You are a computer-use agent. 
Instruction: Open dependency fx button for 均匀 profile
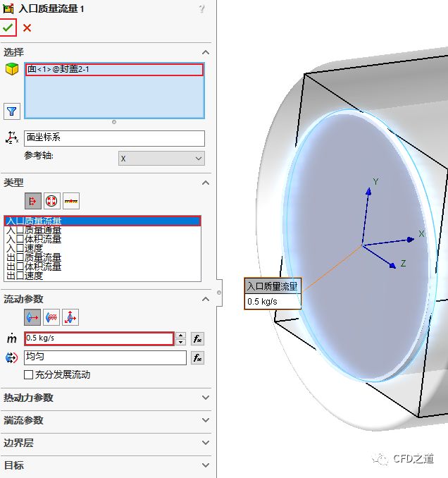[197, 357]
